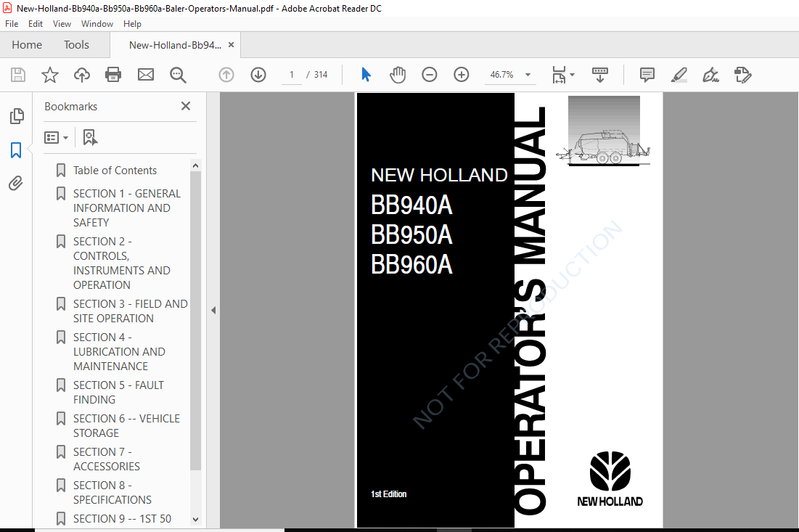Jump to Section 2 Controls bookmark
The height and width of the screenshot is (532, 799).
point(122,263)
